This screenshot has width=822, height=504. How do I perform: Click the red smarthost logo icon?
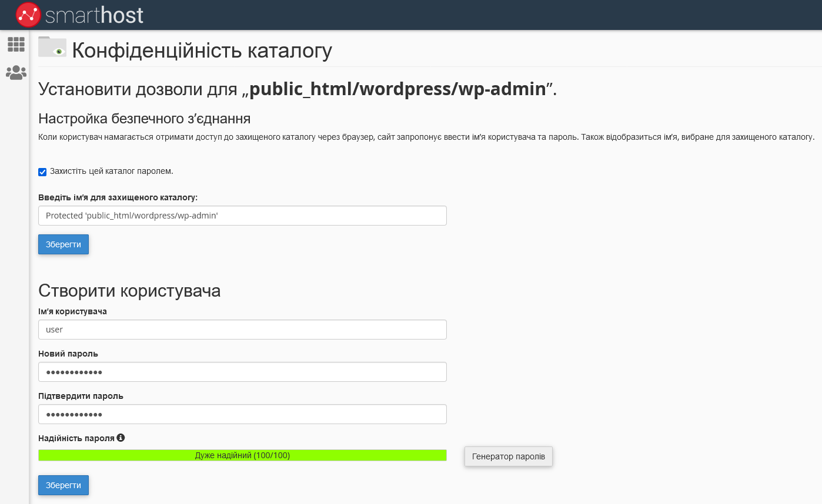point(28,15)
